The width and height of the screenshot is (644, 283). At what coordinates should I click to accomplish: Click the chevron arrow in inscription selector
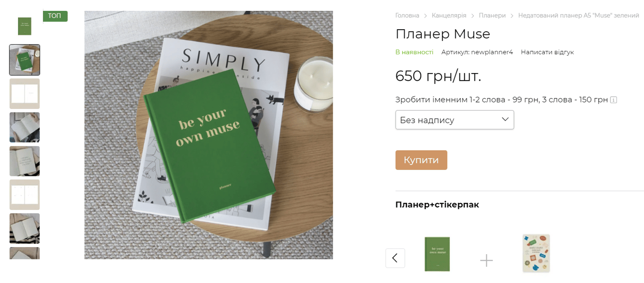tap(505, 119)
